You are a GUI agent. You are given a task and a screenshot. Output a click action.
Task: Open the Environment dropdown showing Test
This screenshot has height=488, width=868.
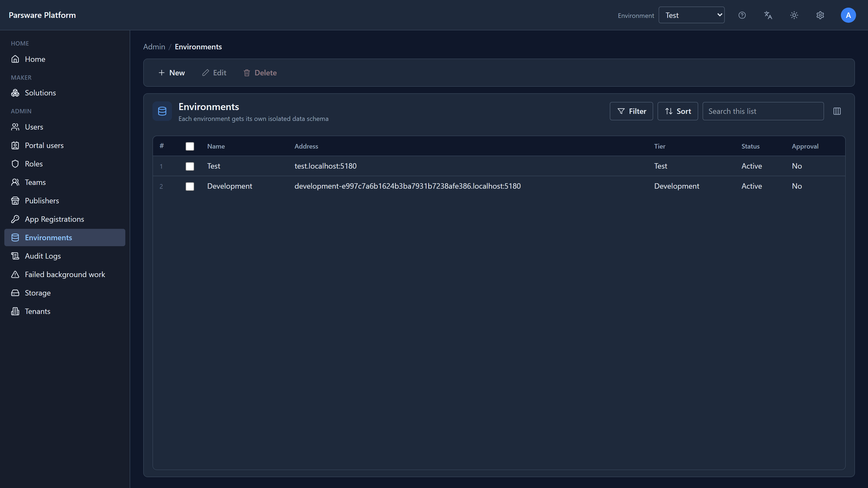click(691, 15)
